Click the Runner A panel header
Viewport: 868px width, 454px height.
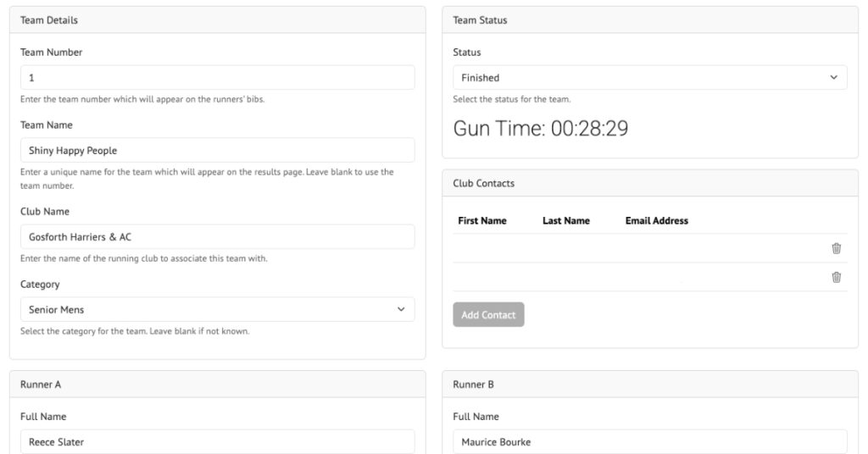coord(218,385)
